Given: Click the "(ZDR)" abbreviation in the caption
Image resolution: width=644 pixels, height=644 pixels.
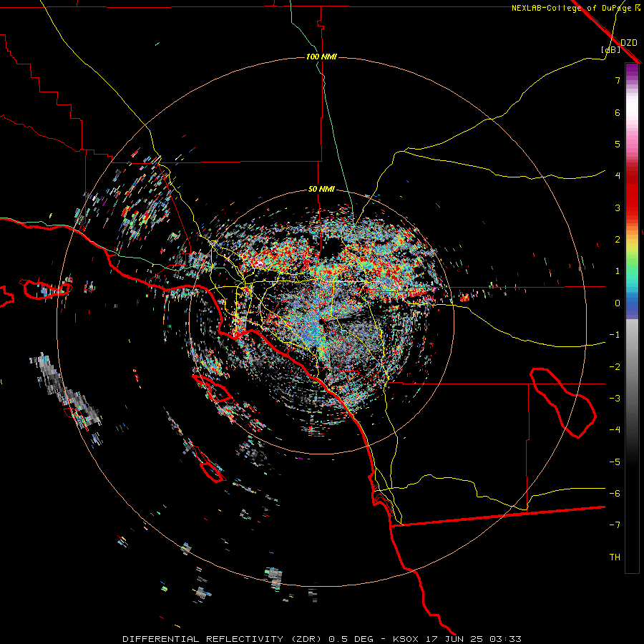Looking at the screenshot, I should (306, 639).
